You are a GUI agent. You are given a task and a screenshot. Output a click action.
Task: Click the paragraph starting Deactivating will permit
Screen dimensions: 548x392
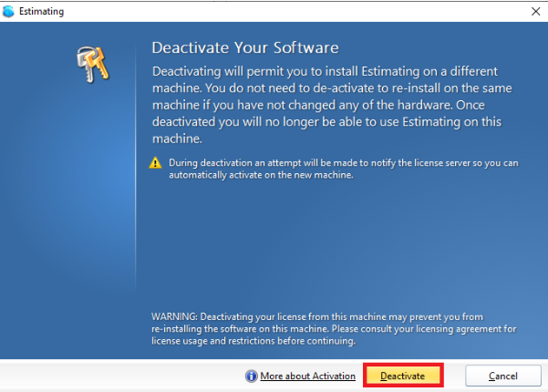pyautogui.click(x=332, y=105)
